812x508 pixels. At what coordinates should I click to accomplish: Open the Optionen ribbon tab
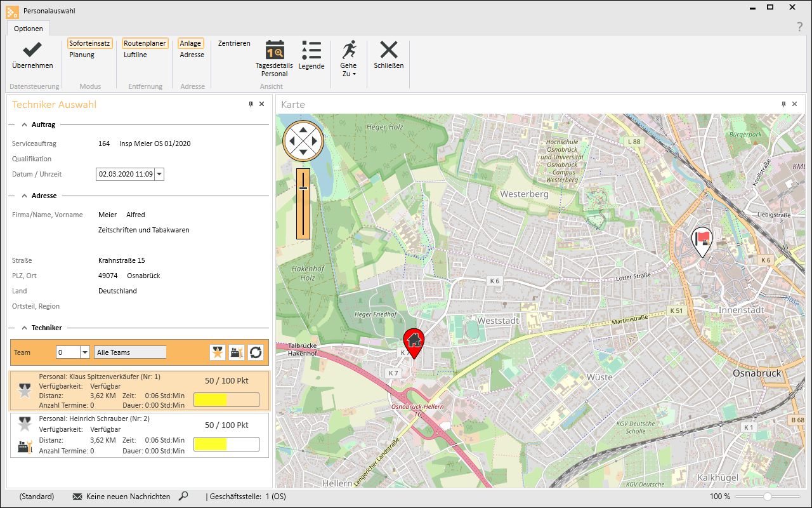click(x=29, y=29)
